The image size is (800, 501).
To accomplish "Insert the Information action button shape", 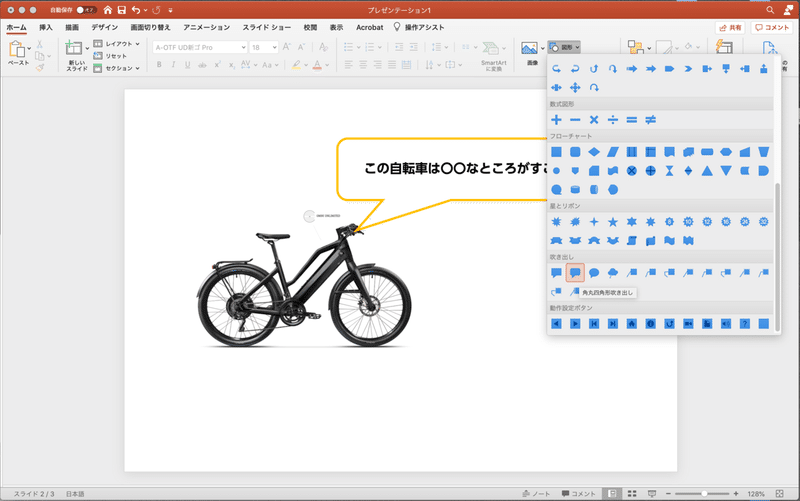I will pos(651,324).
